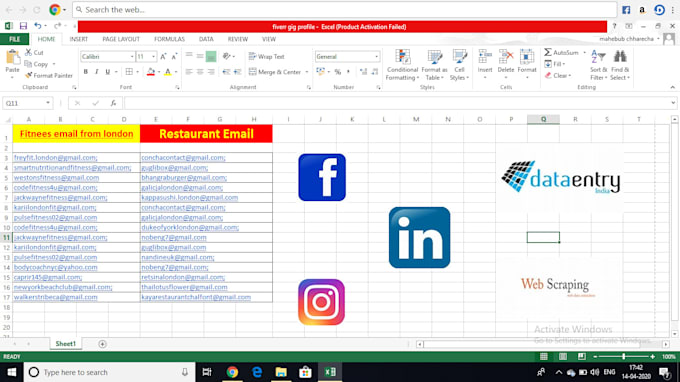Expand the formula bar chevron
Screen dimensions: 680x382
click(x=673, y=103)
